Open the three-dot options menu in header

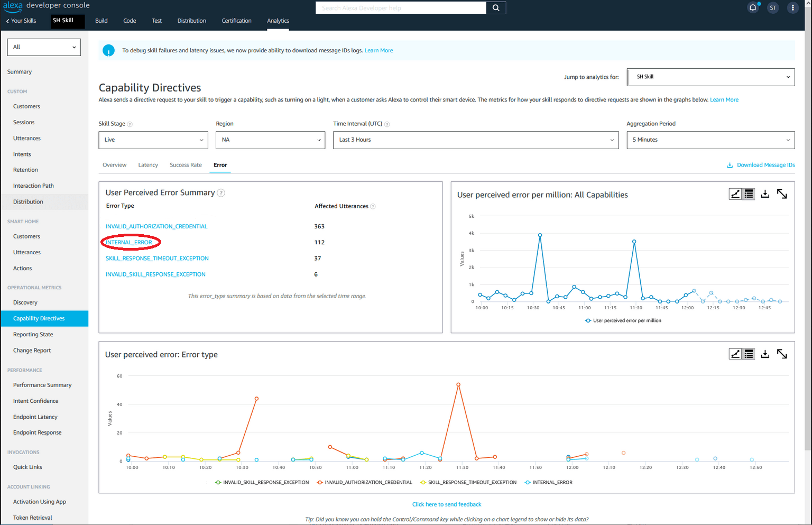(x=792, y=8)
